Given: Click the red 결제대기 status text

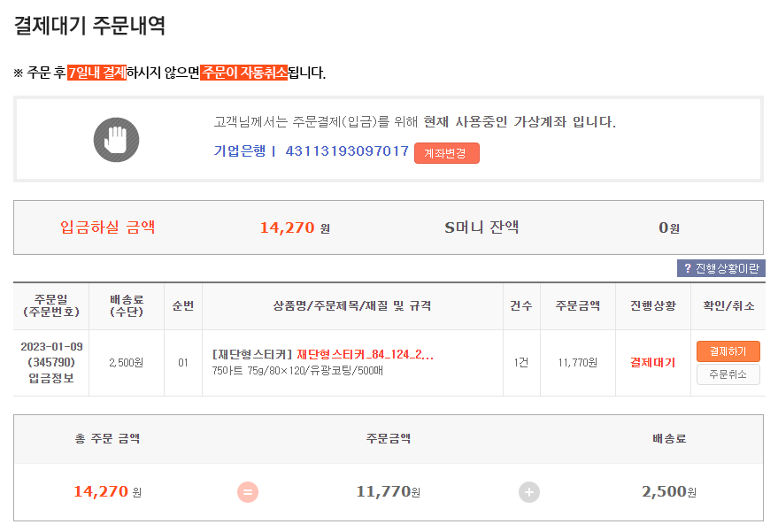Looking at the screenshot, I should (x=652, y=363).
